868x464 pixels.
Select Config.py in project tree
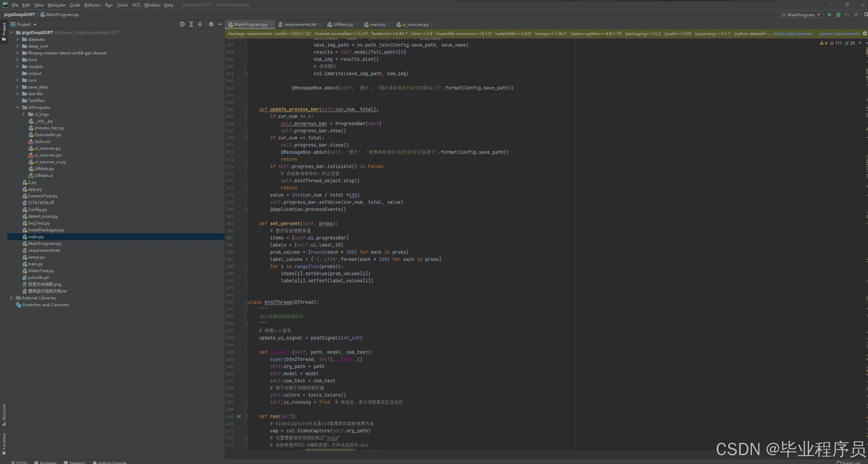click(37, 210)
